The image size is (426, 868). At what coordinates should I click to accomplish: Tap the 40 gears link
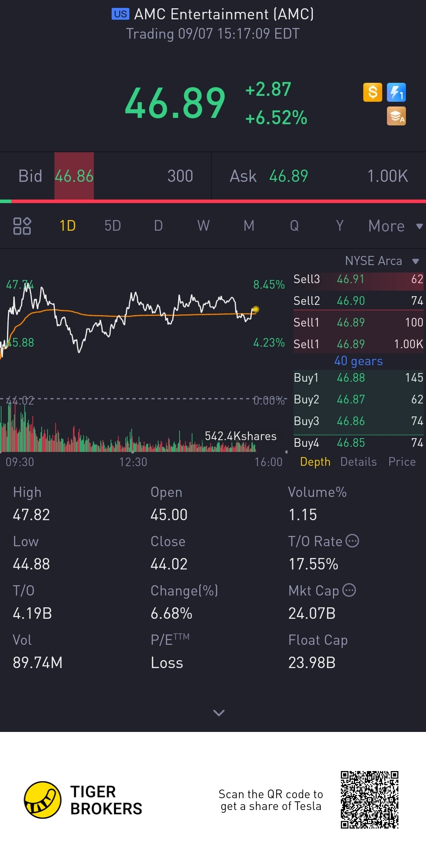[359, 361]
